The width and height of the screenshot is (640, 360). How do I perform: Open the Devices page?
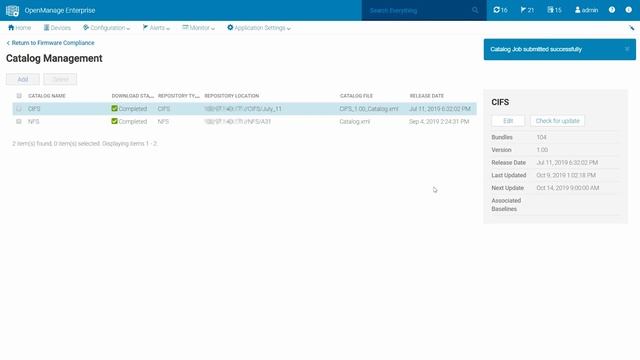tap(57, 28)
